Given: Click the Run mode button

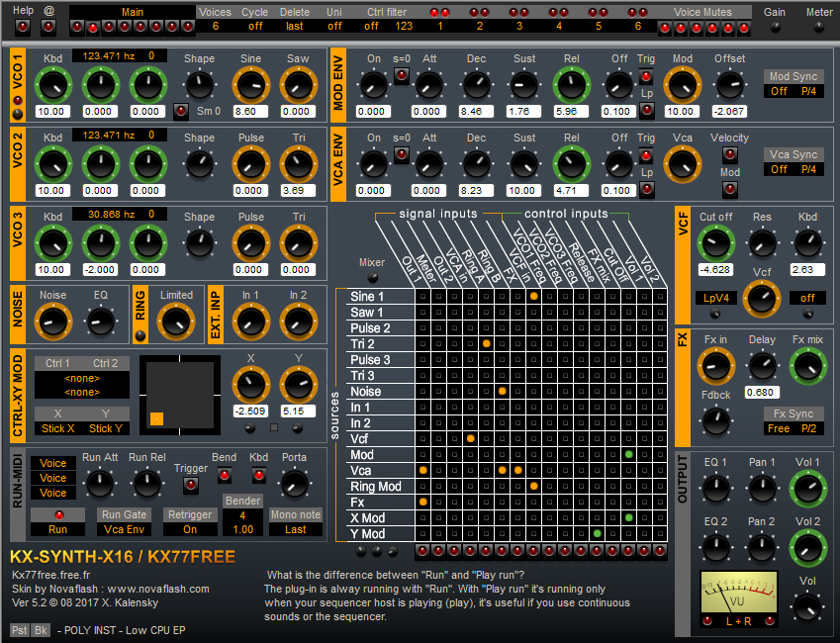Looking at the screenshot, I should [57, 529].
